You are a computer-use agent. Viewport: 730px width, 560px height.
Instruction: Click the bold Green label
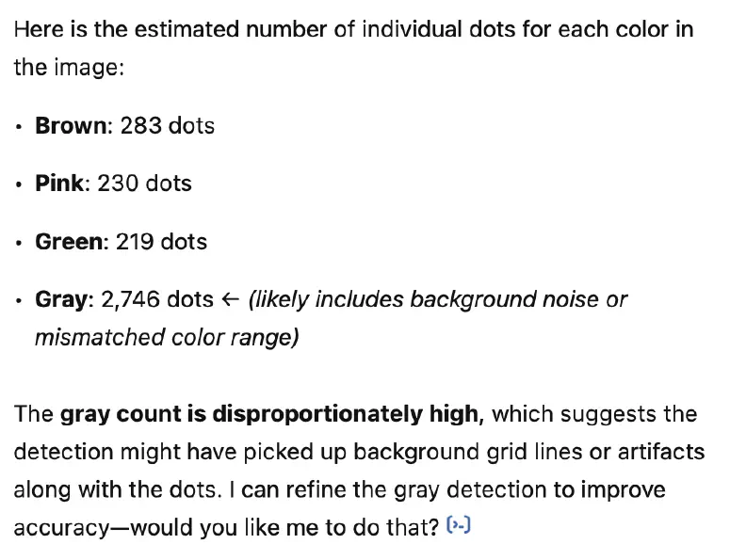click(x=69, y=242)
